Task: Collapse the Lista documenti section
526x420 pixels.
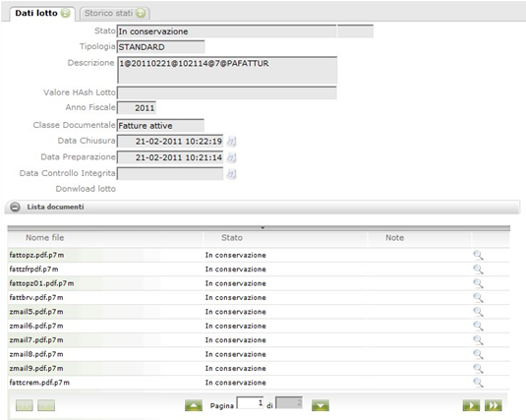Action: [15, 207]
